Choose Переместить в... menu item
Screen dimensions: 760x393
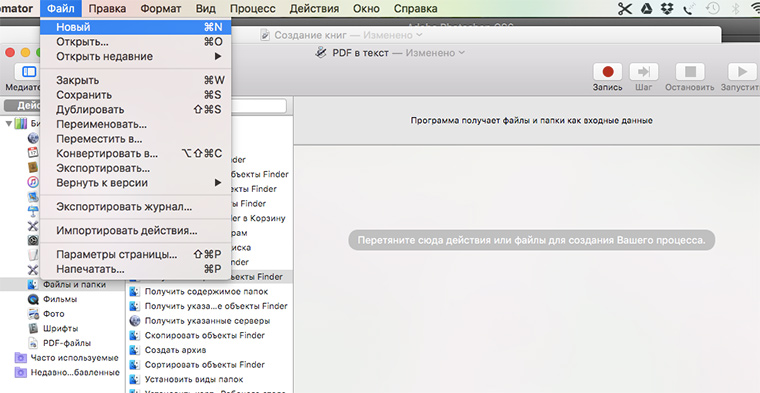pos(135,139)
